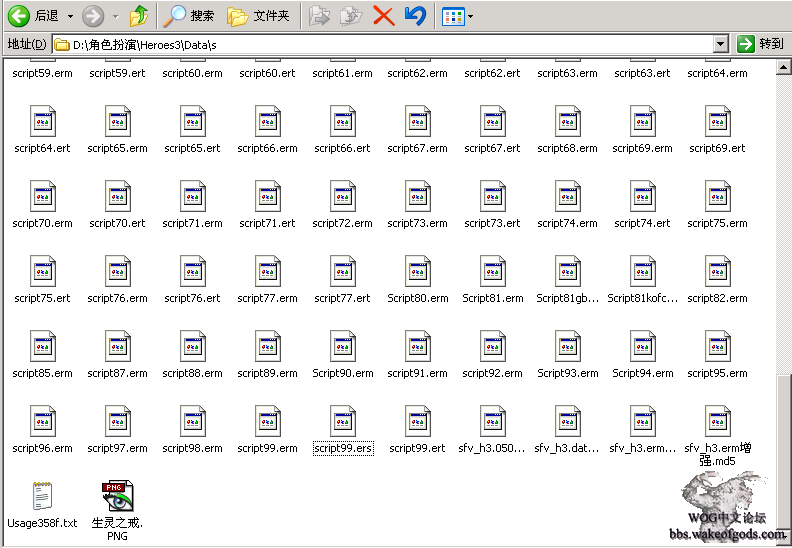Click the script60.ert file name

pos(267,73)
